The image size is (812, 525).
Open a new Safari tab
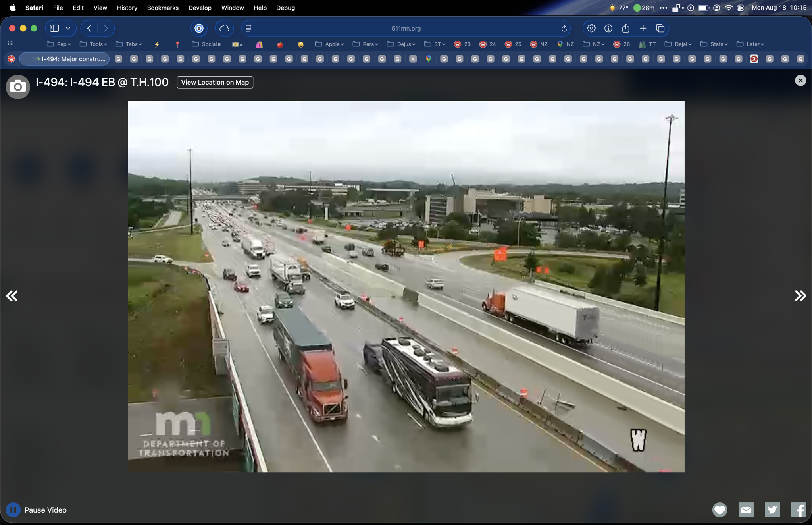click(x=643, y=28)
